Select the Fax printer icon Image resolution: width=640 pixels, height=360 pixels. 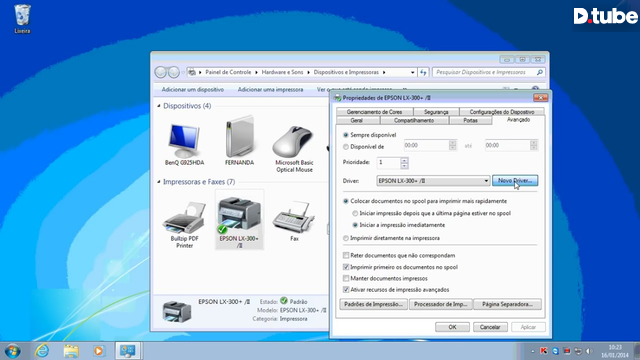coord(294,222)
